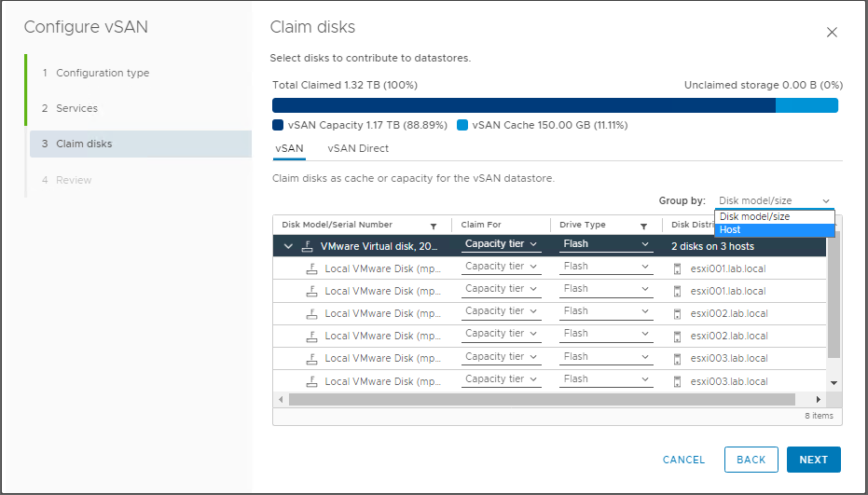
Task: Click the vSAN Cache light blue legend swatch
Action: tap(462, 125)
